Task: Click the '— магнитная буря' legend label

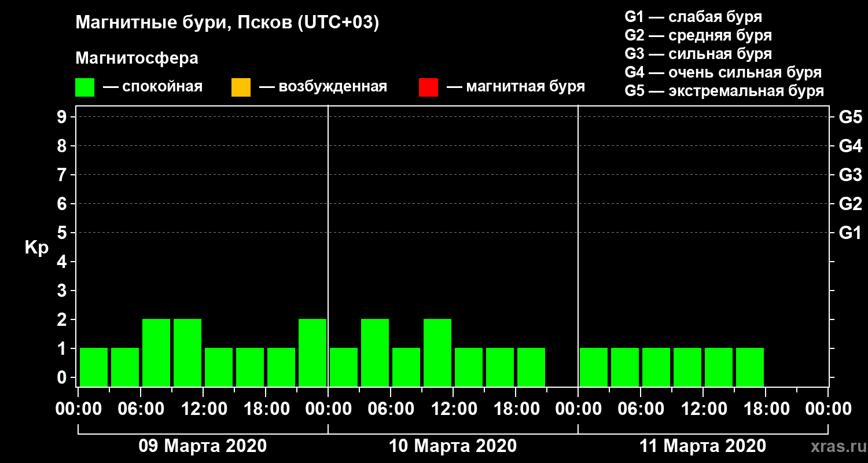Action: [x=516, y=87]
